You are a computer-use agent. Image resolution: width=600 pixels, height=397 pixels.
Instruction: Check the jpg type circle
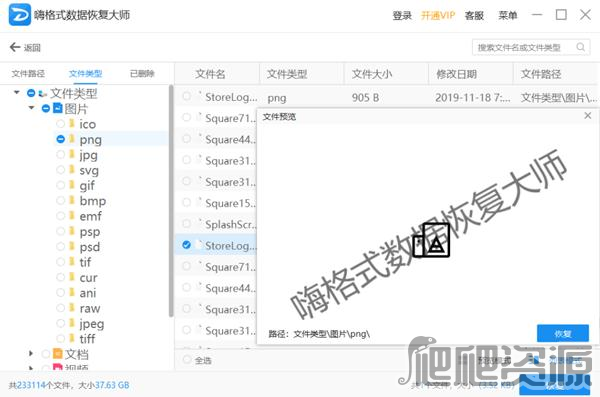point(60,154)
